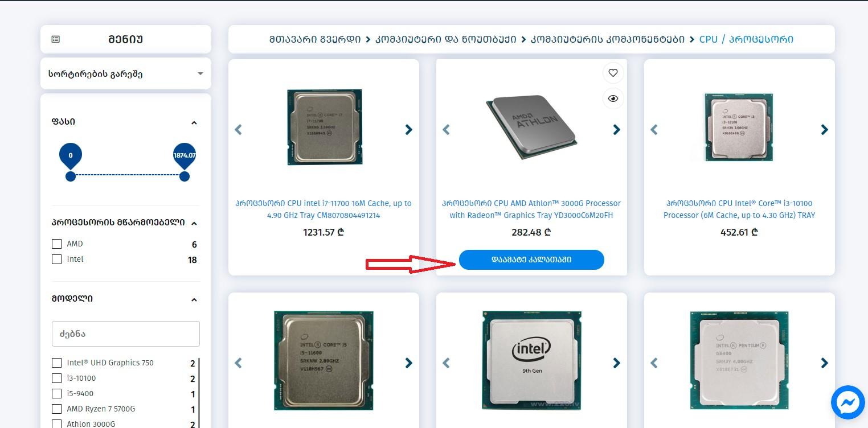Go to მთავარი გვერდი breadcrumb
This screenshot has width=868, height=428.
click(x=315, y=39)
